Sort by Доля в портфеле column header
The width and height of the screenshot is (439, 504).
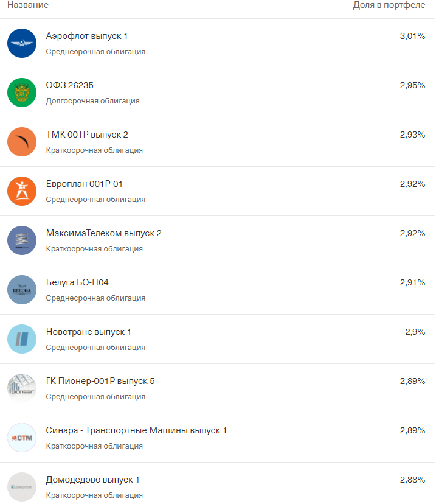coord(389,5)
